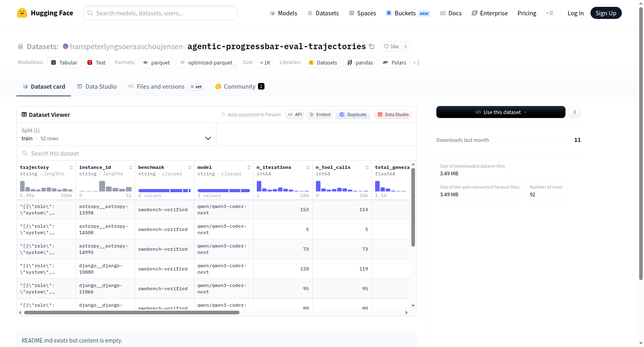Click the size tag < 1K
This screenshot has height=347, width=644.
265,62
